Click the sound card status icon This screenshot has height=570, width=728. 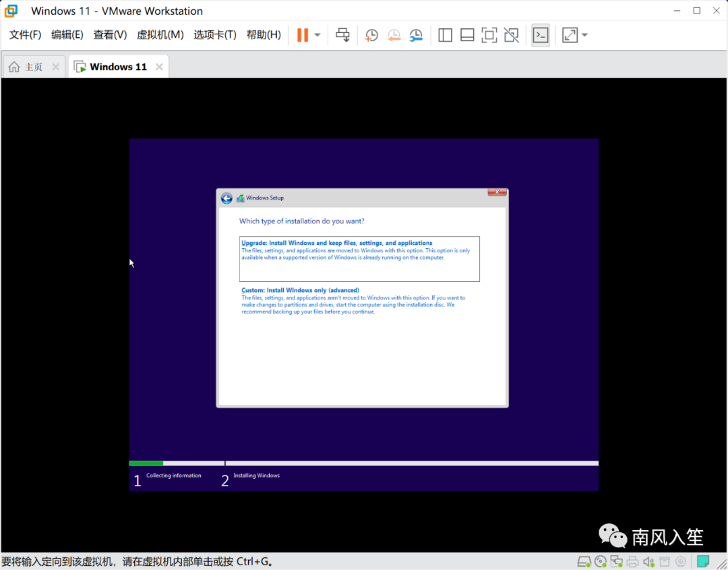point(648,562)
